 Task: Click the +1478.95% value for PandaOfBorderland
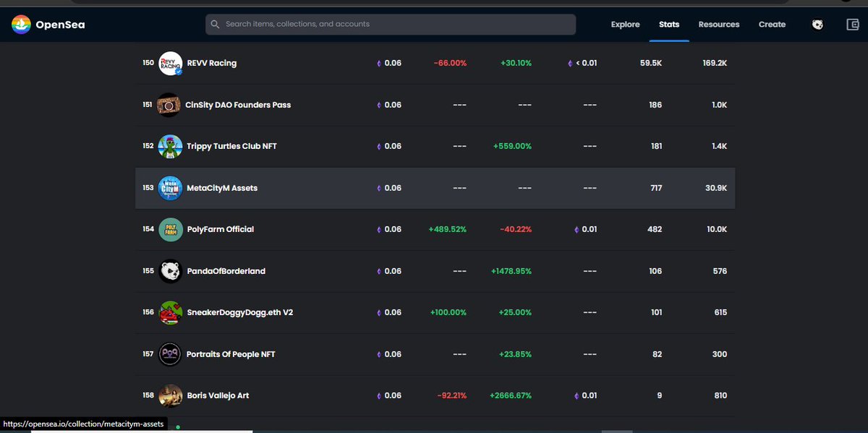coord(511,271)
